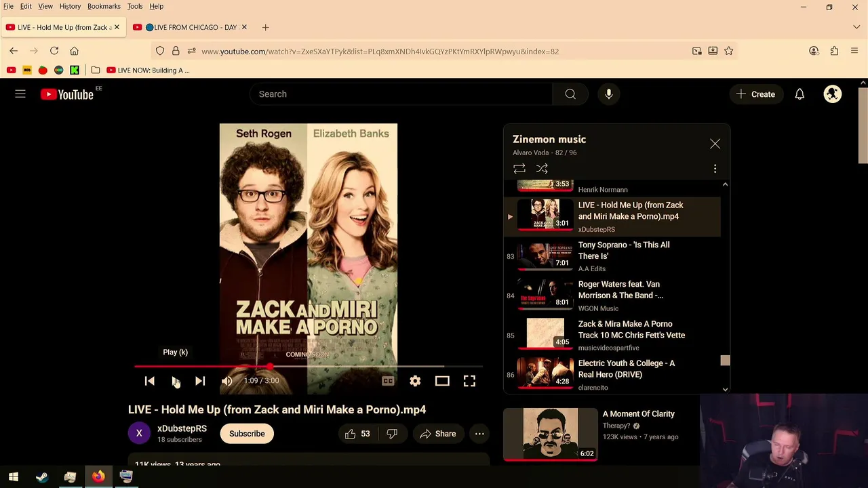
Task: Open player settings gear
Action: pyautogui.click(x=415, y=381)
